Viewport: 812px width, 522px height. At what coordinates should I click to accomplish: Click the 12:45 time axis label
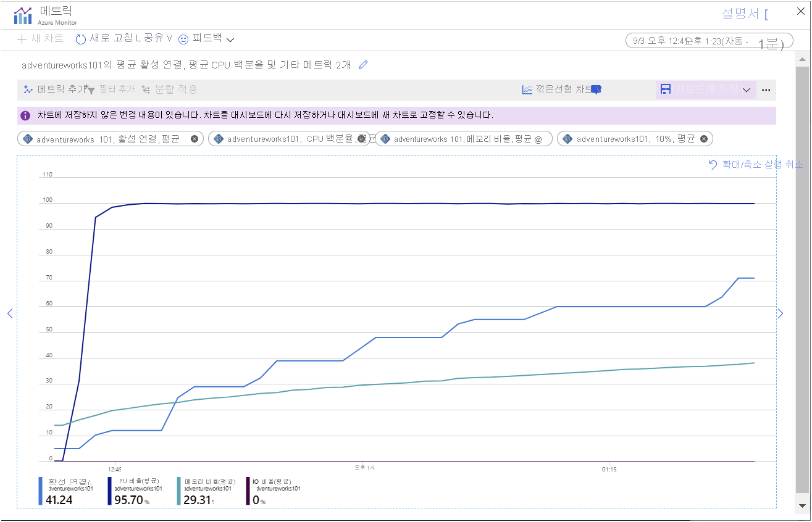(114, 469)
